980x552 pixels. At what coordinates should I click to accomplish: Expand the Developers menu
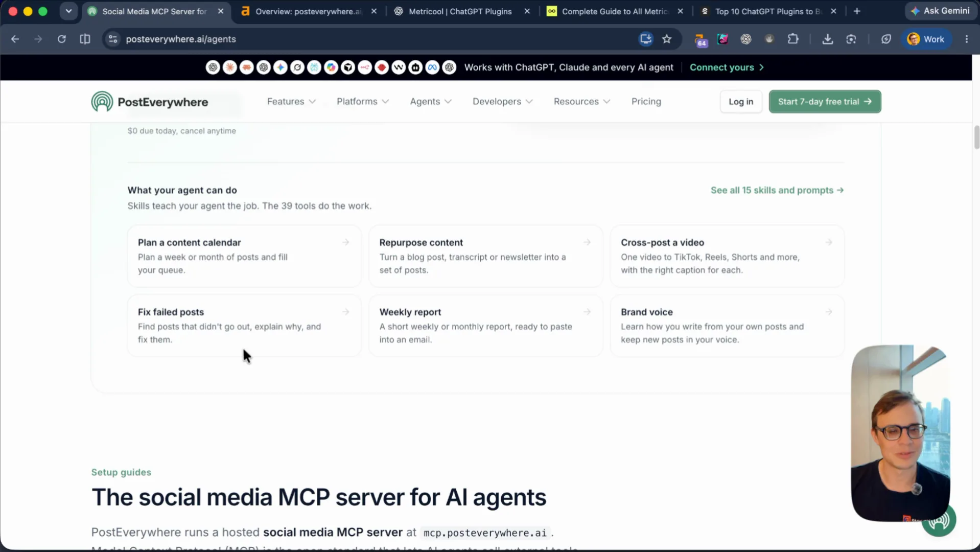(503, 101)
